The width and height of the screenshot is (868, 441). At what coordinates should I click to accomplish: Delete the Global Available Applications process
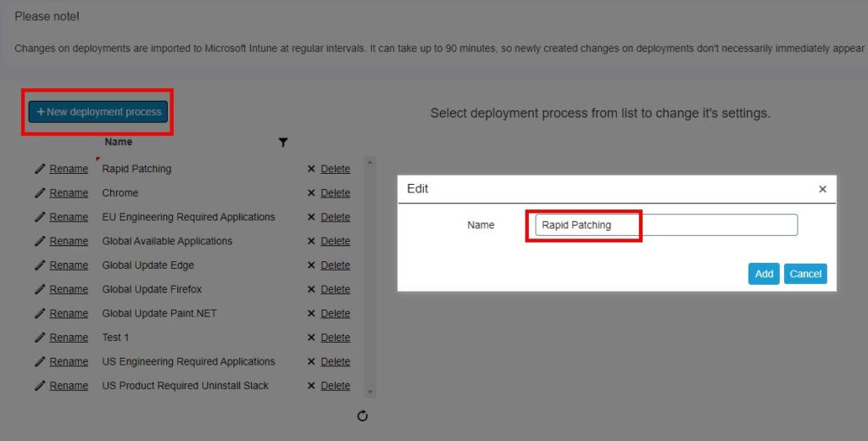(x=335, y=241)
